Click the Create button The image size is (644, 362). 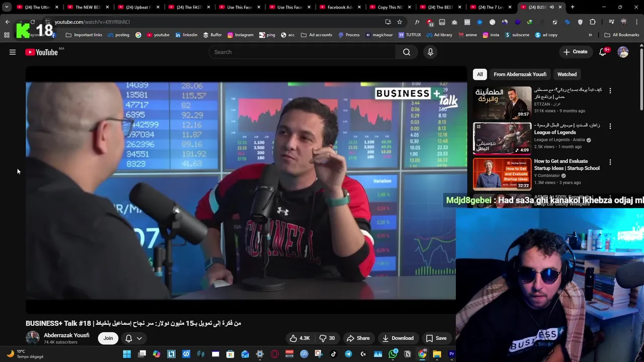click(575, 52)
